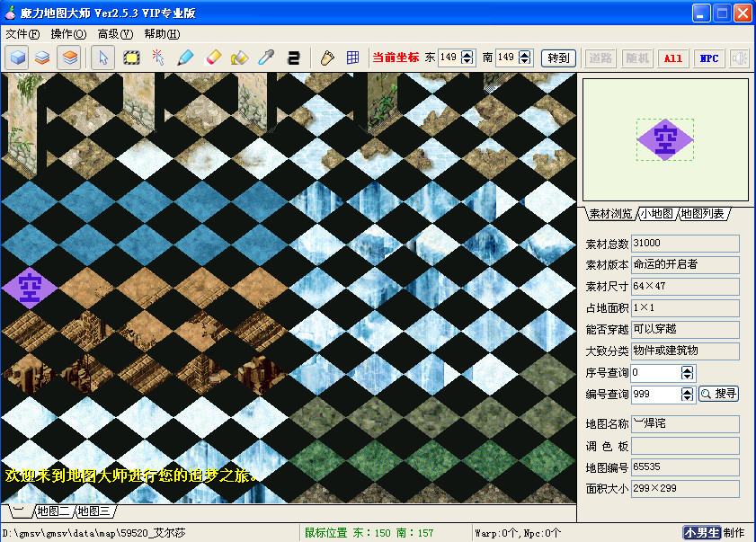Select the pencil drawing tool

point(185,58)
